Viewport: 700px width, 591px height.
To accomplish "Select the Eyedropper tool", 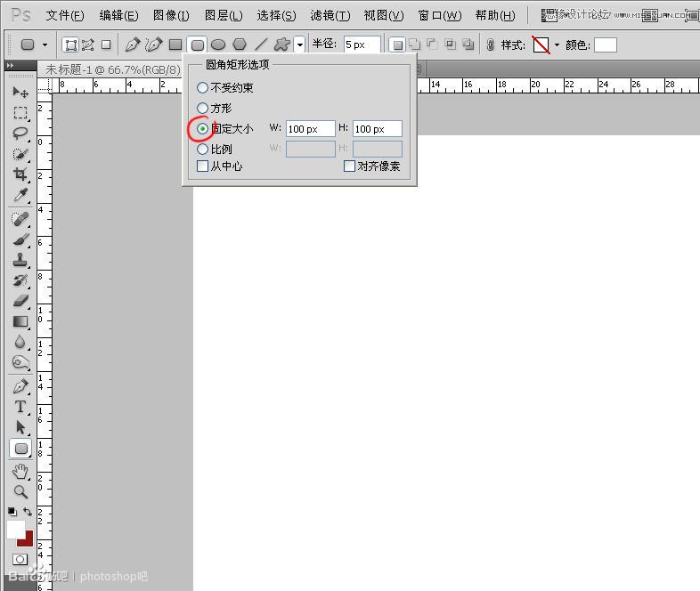I will point(20,195).
